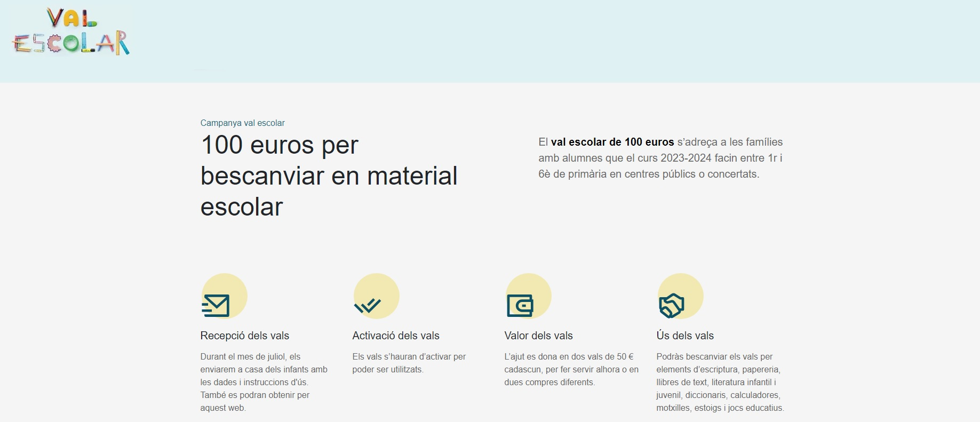
Task: Click the wallet icon above Valor dels vals
Action: coord(520,305)
